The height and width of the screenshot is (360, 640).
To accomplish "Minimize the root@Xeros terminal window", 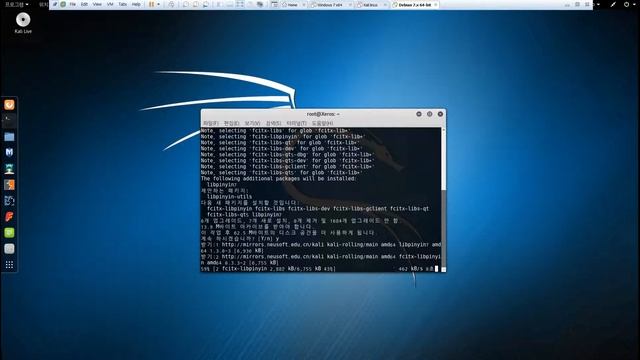I will (x=419, y=114).
